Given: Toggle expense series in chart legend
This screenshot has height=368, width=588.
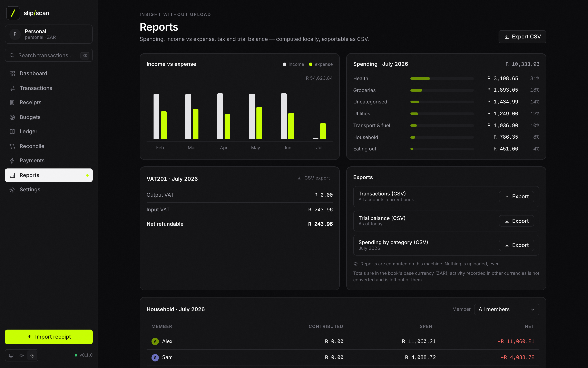Looking at the screenshot, I should click(321, 64).
